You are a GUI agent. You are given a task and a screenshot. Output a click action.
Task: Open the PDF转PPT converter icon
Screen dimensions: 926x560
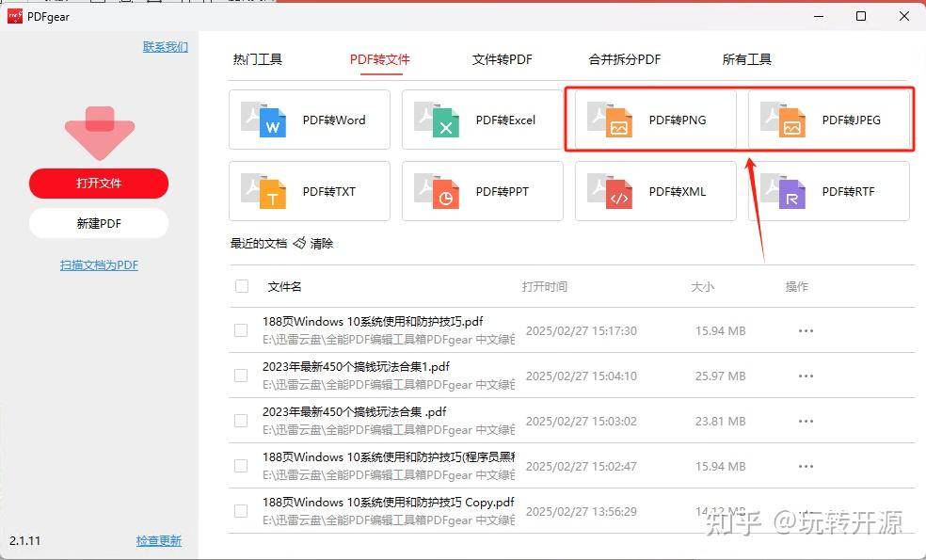click(x=437, y=191)
